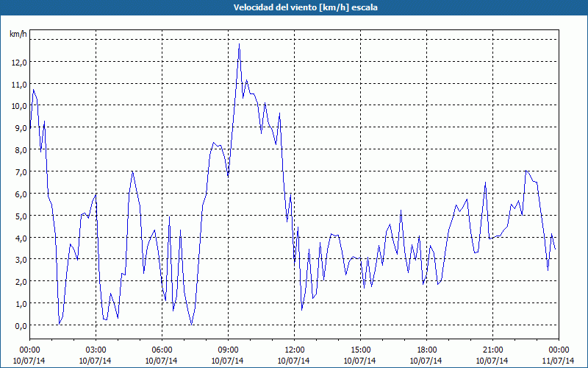Click the '5,0' vertical axis label
Viewport: 588px width, 368px height.
pos(21,216)
